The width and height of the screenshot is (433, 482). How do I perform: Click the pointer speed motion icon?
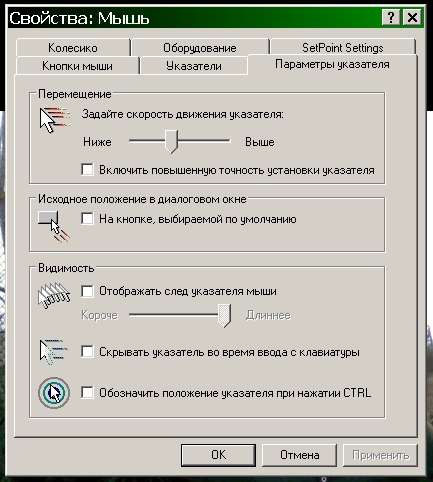pos(55,120)
